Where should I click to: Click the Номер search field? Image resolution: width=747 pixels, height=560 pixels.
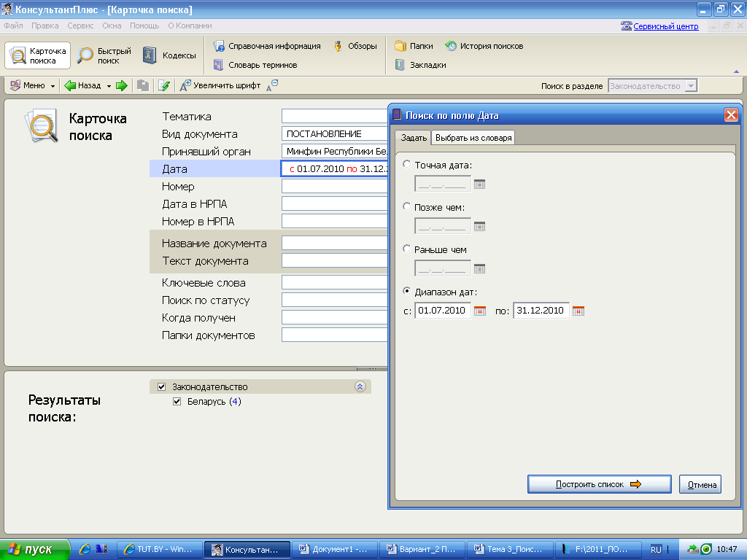(335, 186)
